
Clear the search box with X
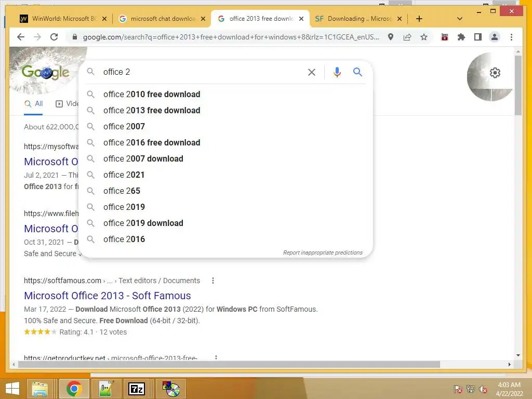(x=312, y=72)
